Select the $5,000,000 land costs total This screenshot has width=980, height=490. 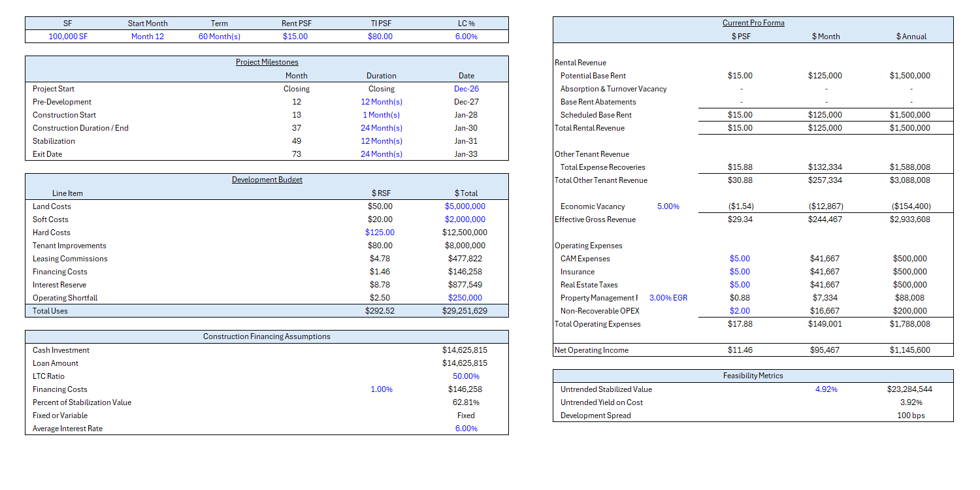coord(465,206)
